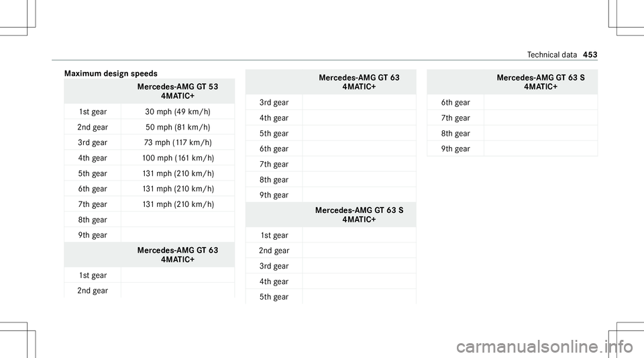Viewport: 644px width, 358px height.
Task: Click the '5th gear' label at bottom of middle column
Action: [x=274, y=297]
